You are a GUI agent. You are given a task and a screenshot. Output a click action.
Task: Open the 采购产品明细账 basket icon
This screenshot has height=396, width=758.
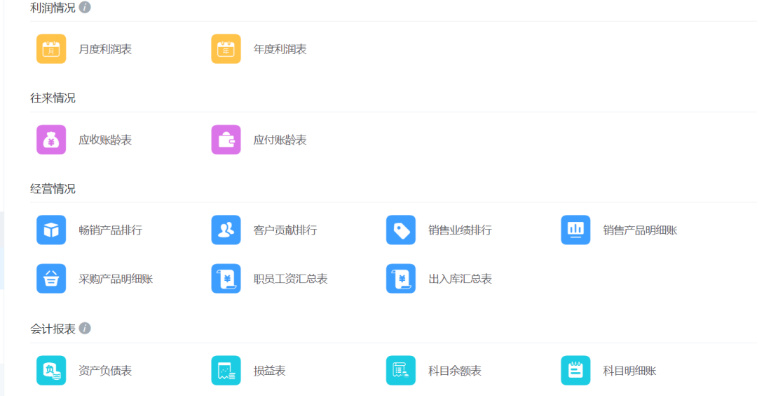(x=51, y=279)
